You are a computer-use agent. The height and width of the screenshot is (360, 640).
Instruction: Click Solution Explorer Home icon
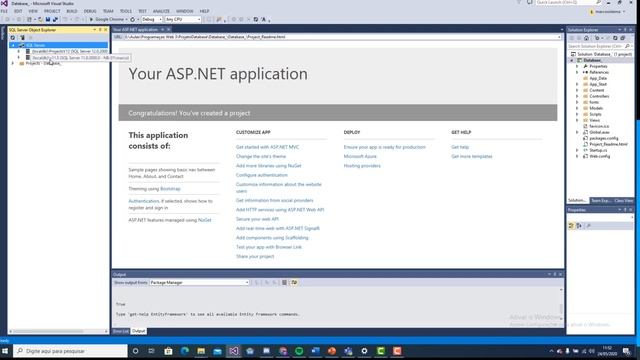point(587,38)
